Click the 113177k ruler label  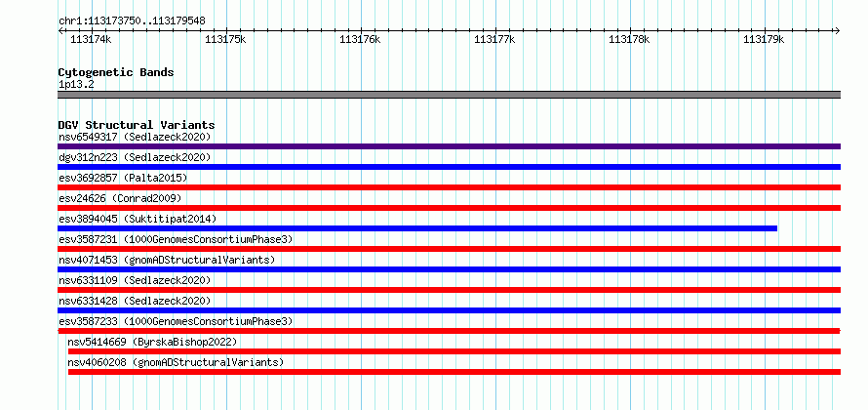(494, 39)
